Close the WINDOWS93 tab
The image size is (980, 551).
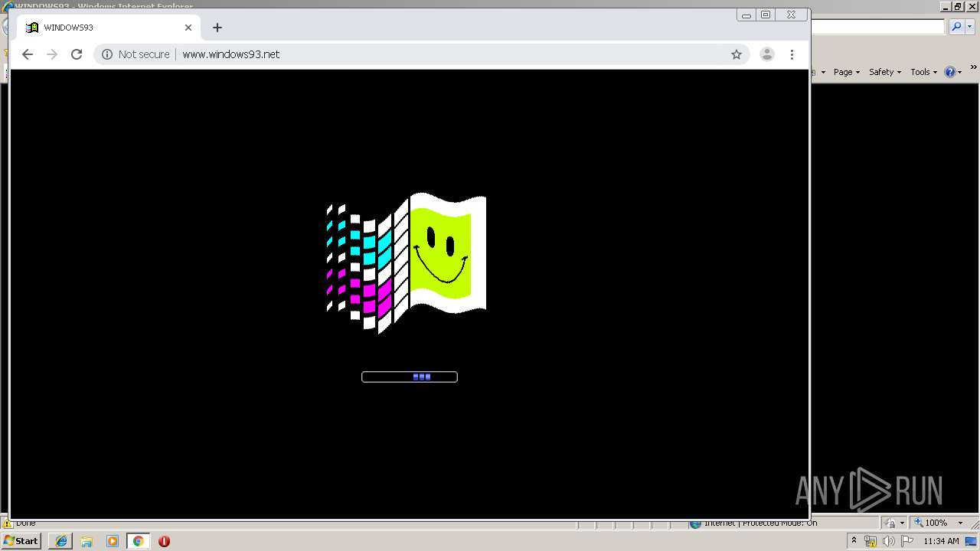coord(188,28)
